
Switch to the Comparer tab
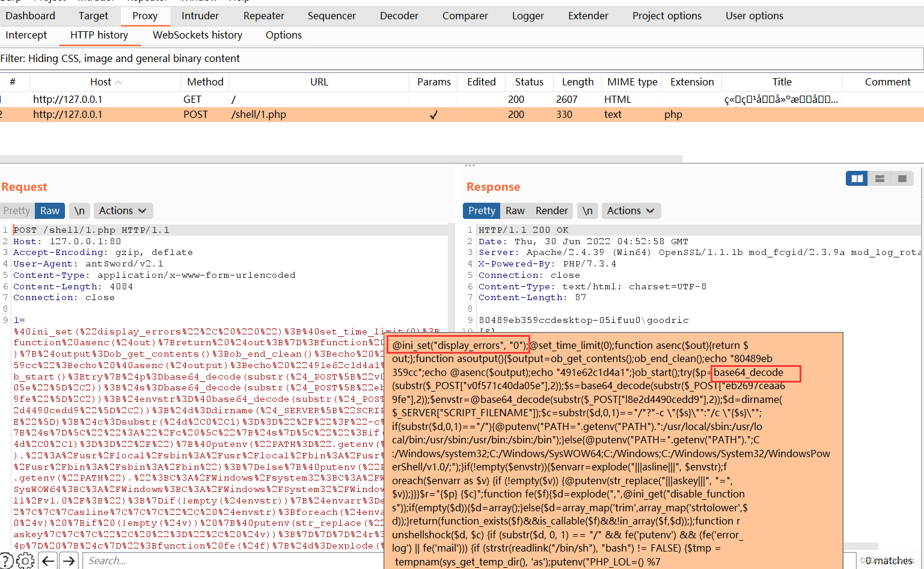click(x=465, y=16)
